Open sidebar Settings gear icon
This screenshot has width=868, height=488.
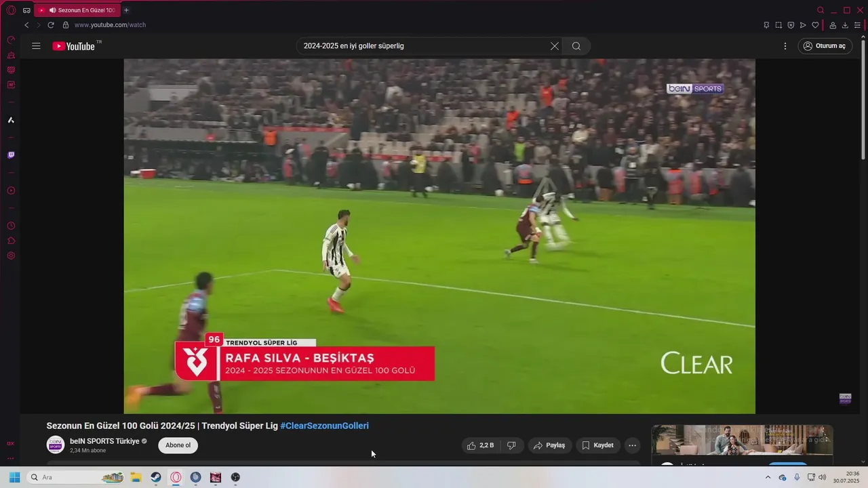pos(11,256)
